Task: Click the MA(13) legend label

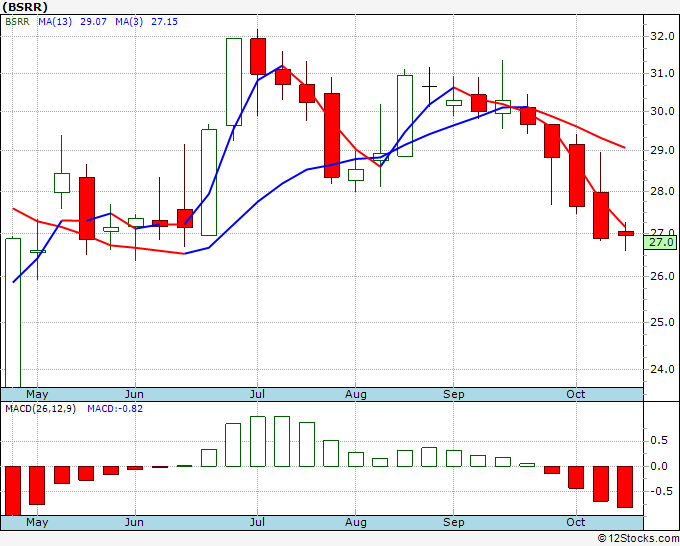Action: (55, 22)
